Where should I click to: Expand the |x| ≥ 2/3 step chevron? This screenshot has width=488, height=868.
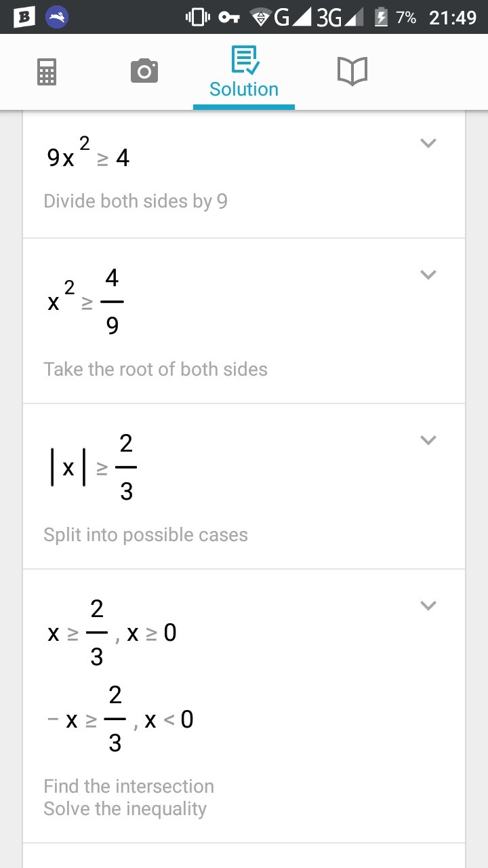pyautogui.click(x=428, y=440)
